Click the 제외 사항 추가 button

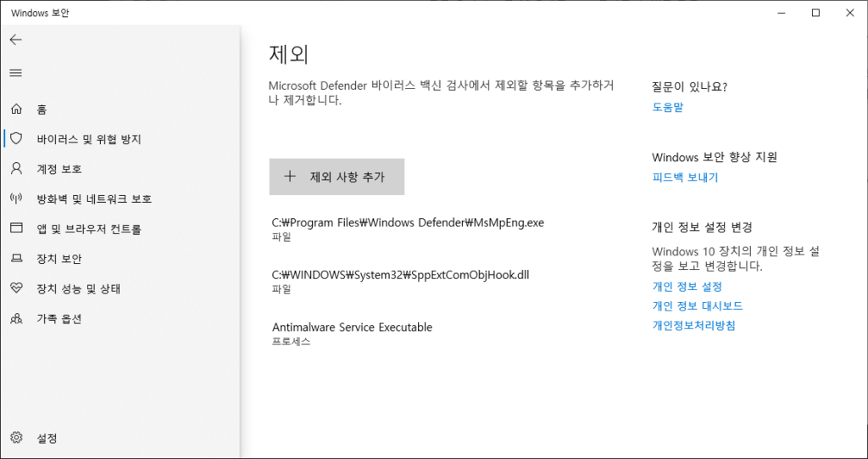[x=337, y=176]
